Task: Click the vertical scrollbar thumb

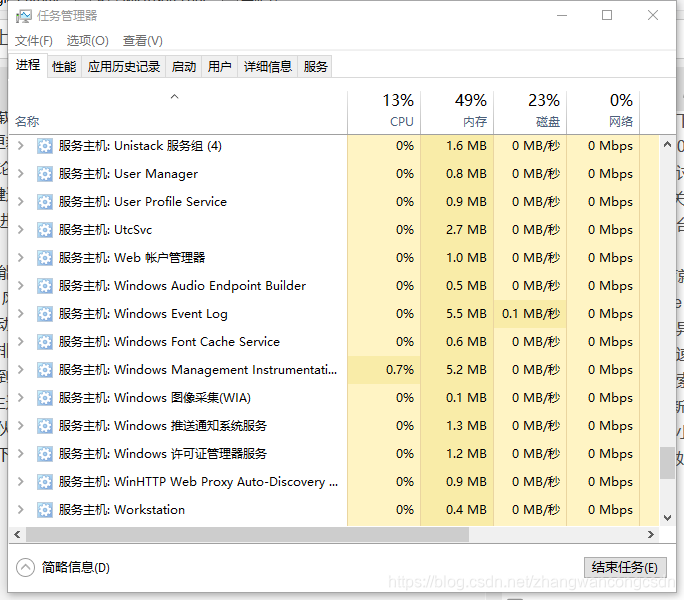Action: 667,463
